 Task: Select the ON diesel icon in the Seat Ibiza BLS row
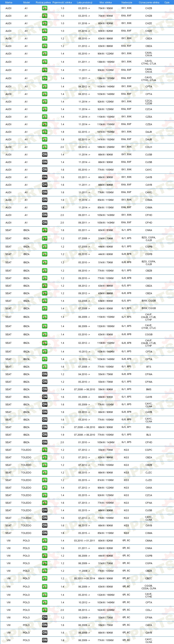45,435
